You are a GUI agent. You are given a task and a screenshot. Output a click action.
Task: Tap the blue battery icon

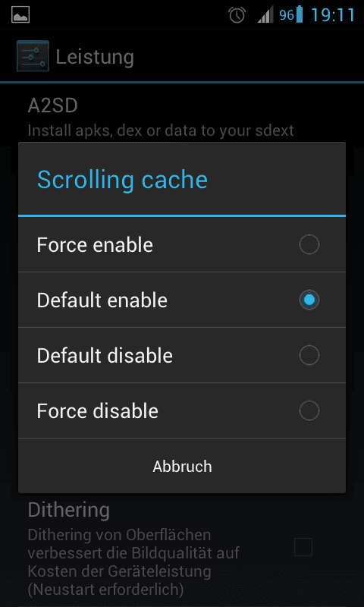(299, 14)
